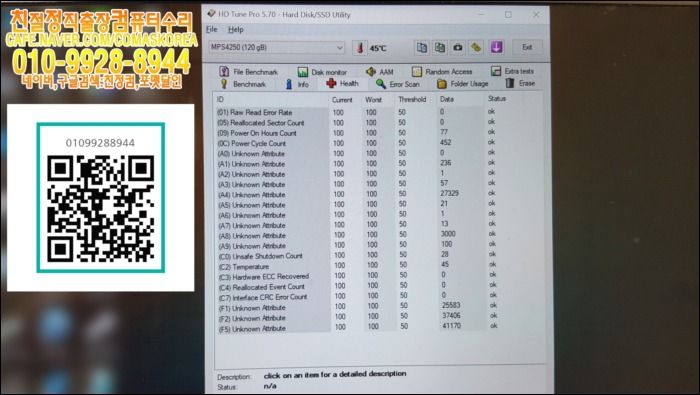
Task: Sort by the Worst column header
Action: pyautogui.click(x=373, y=100)
